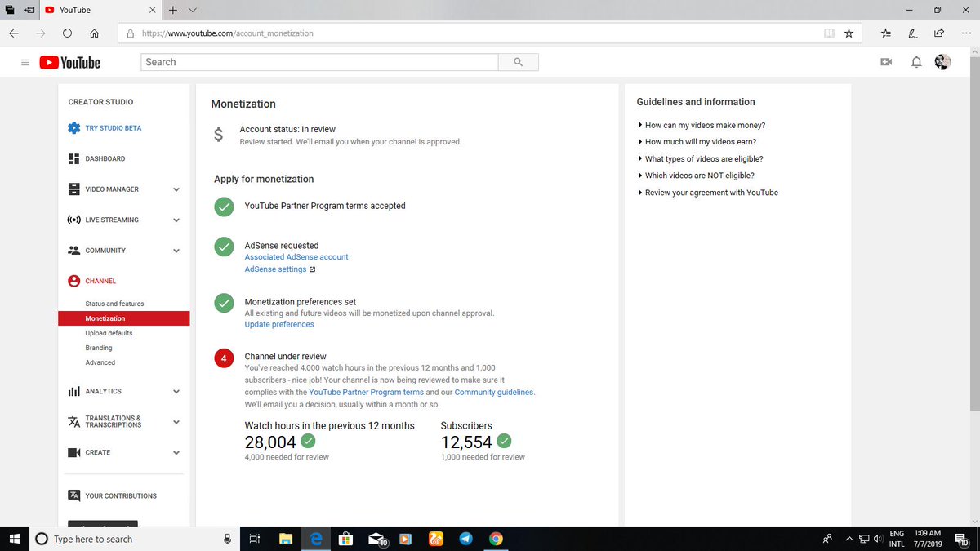
Task: Click the Try Studio Beta gear icon
Action: point(74,128)
